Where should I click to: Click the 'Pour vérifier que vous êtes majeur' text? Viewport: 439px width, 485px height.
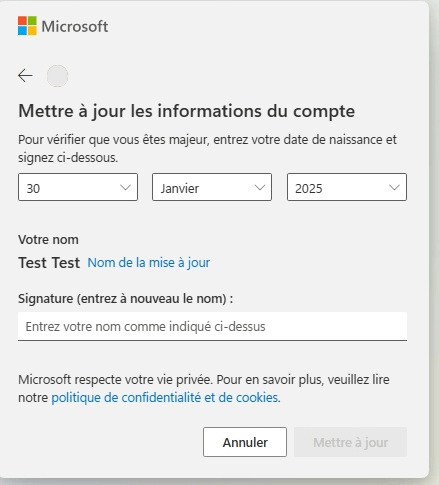pyautogui.click(x=113, y=140)
